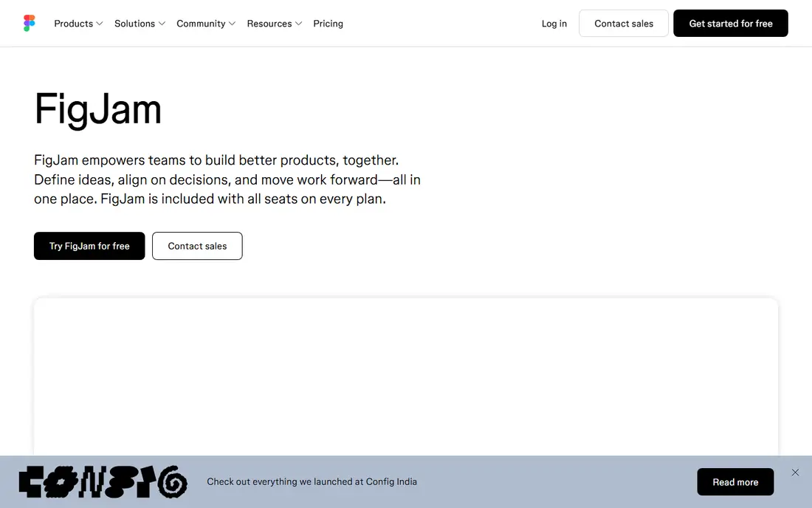Click Read more in the Config banner
The height and width of the screenshot is (508, 812).
pos(735,482)
